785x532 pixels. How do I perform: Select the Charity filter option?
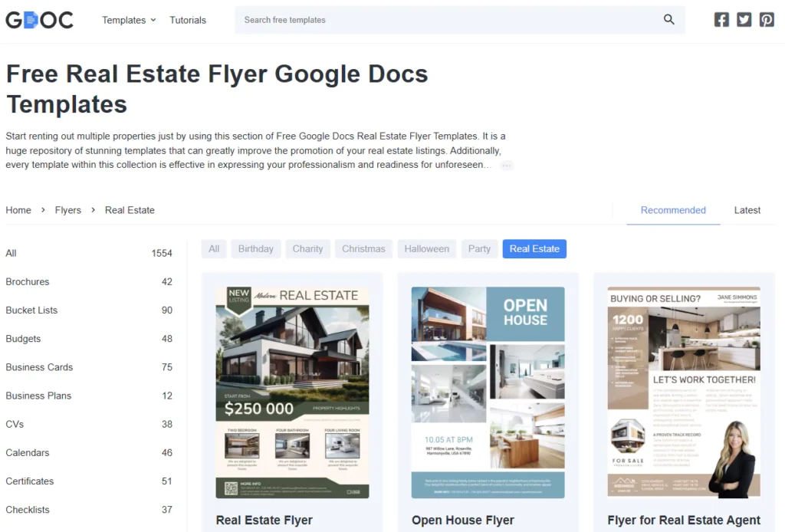307,248
